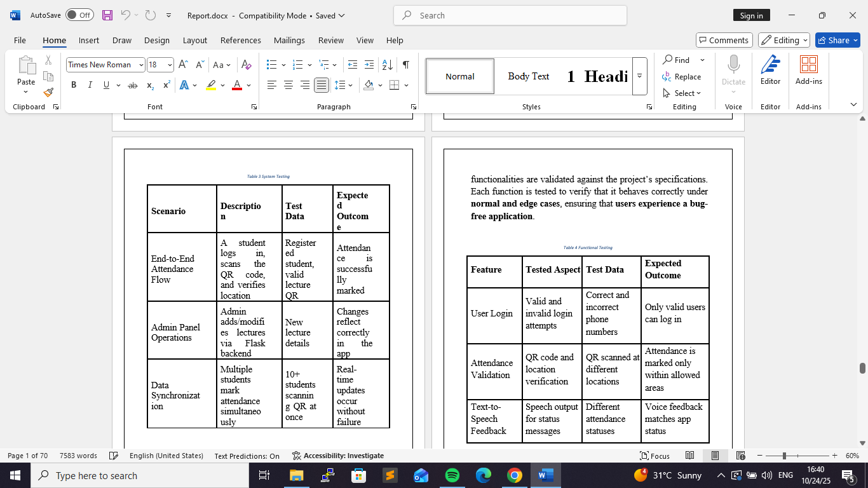Switch to the Layout tab

click(194, 40)
